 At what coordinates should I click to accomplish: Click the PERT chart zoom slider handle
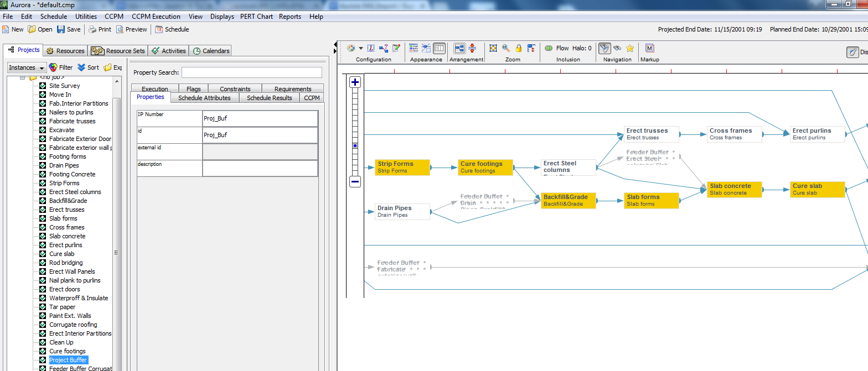click(355, 146)
